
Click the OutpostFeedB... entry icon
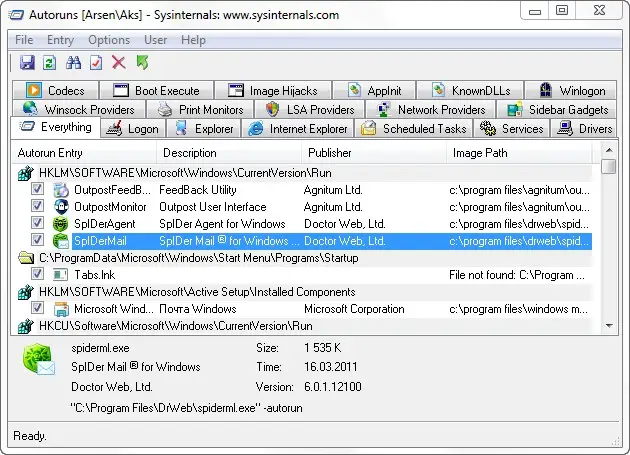tap(61, 190)
